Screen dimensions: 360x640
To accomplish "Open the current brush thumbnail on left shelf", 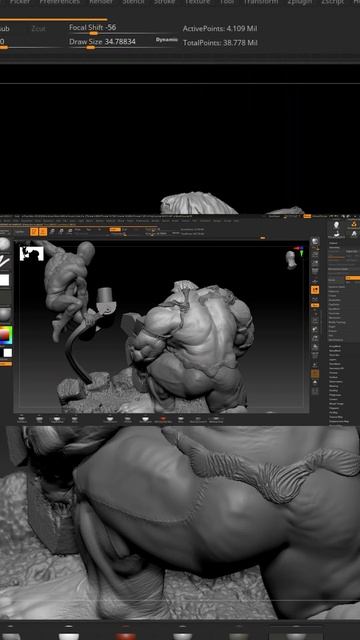I will coord(4,244).
